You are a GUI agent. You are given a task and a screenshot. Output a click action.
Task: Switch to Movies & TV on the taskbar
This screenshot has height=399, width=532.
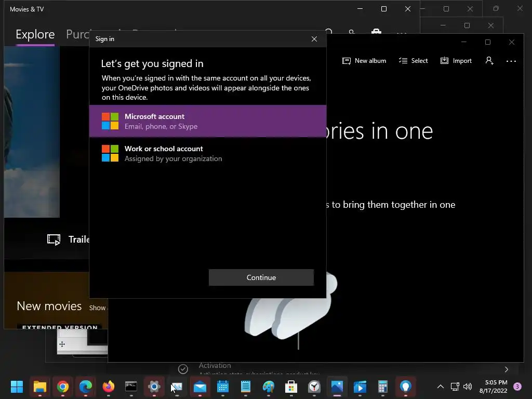tap(360, 387)
